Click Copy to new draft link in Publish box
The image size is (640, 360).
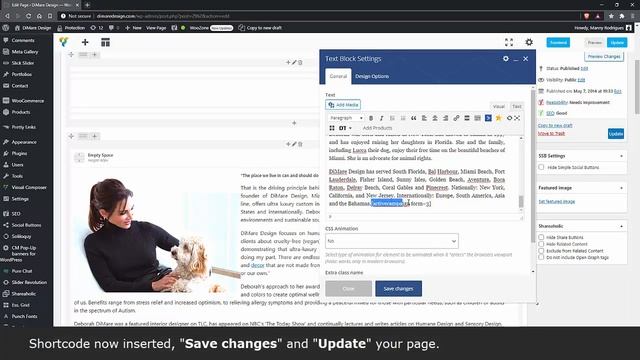point(555,126)
